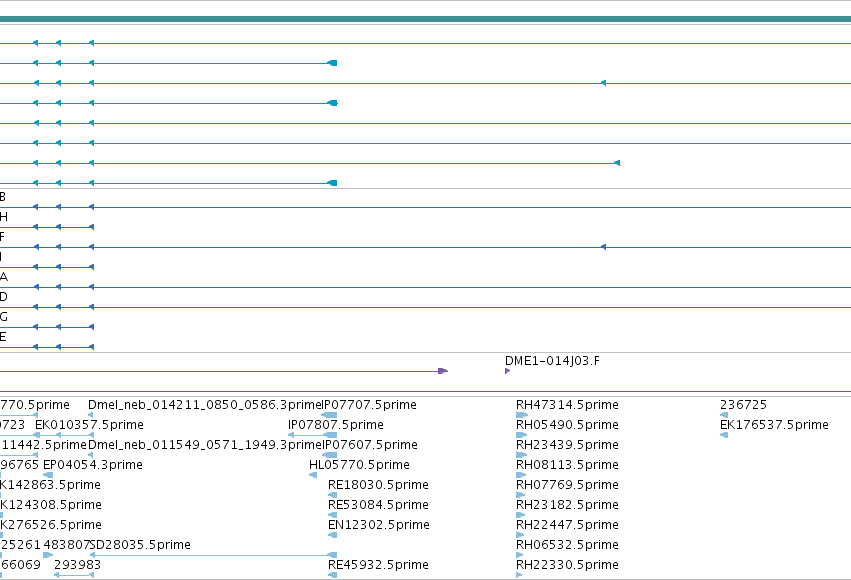The height and width of the screenshot is (580, 851).
Task: Select the transcript labeled E
Action: point(47,347)
